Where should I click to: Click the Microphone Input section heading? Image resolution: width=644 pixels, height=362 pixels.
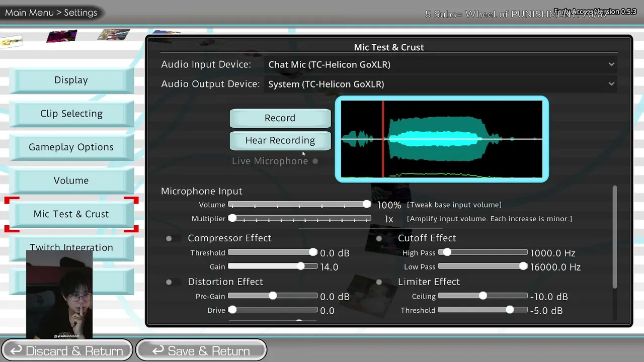tap(202, 191)
